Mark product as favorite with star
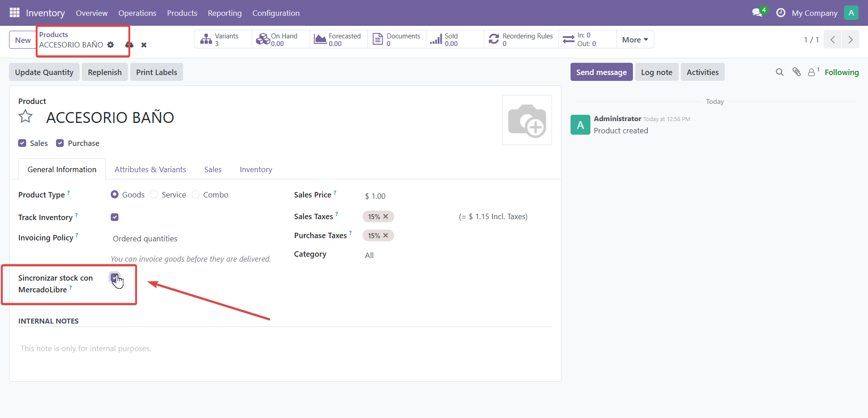This screenshot has height=418, width=868. coord(25,117)
